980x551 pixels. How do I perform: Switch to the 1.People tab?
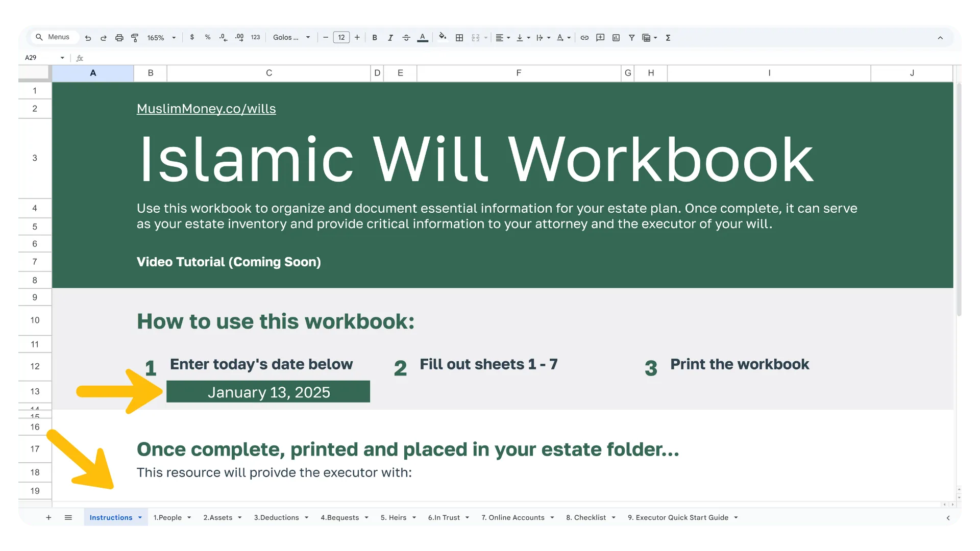tap(167, 517)
